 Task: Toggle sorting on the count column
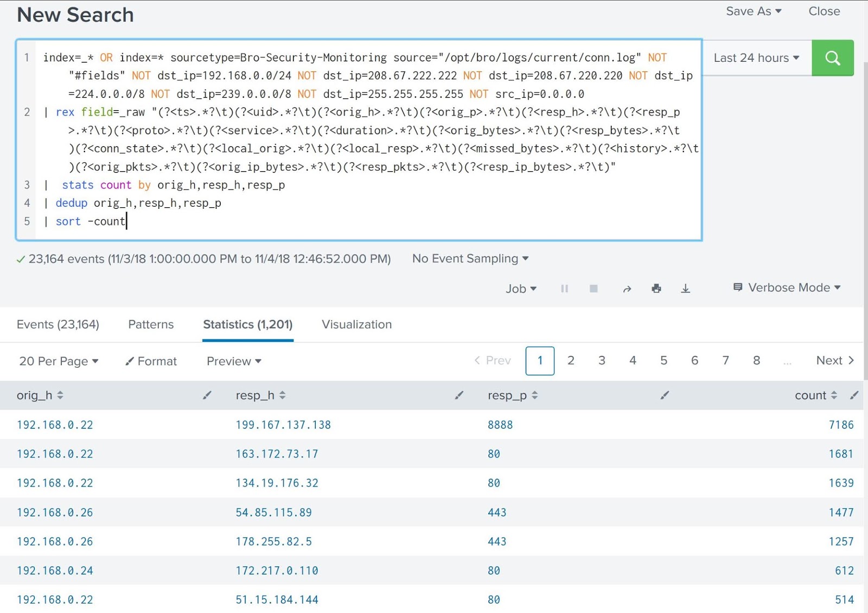tap(835, 395)
